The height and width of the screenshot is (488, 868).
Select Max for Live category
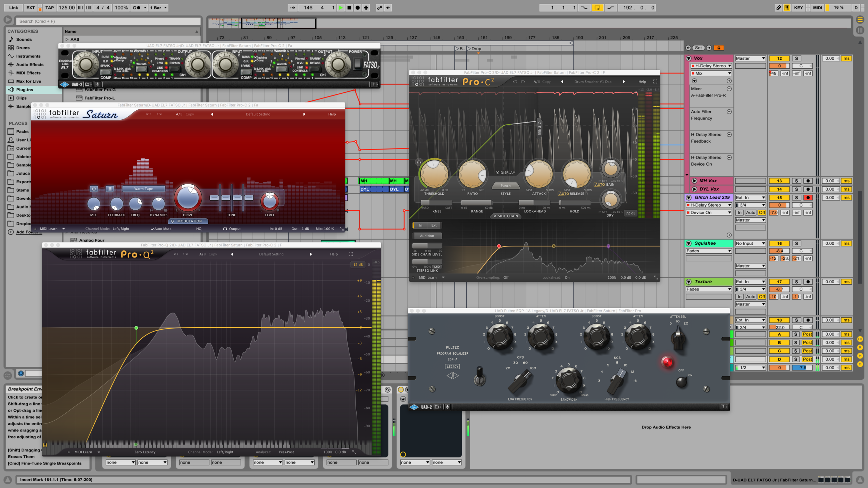tap(28, 81)
